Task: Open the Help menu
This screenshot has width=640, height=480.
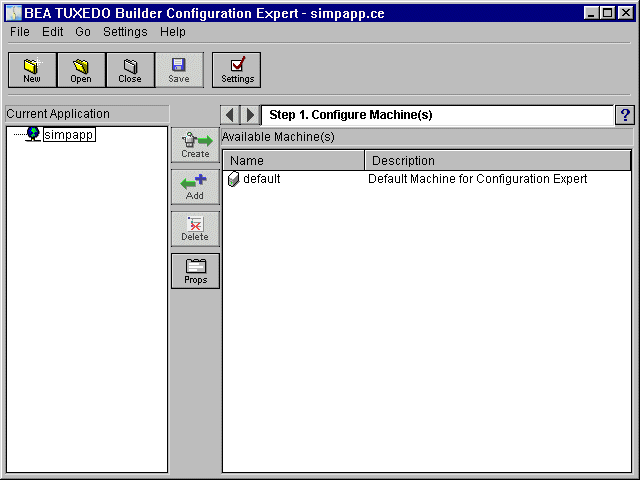Action: pos(173,31)
